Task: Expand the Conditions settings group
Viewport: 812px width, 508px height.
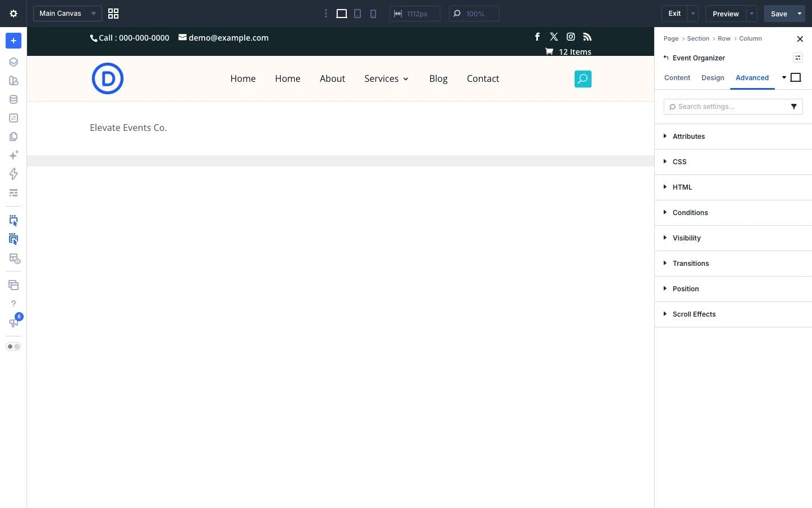Action: tap(733, 213)
